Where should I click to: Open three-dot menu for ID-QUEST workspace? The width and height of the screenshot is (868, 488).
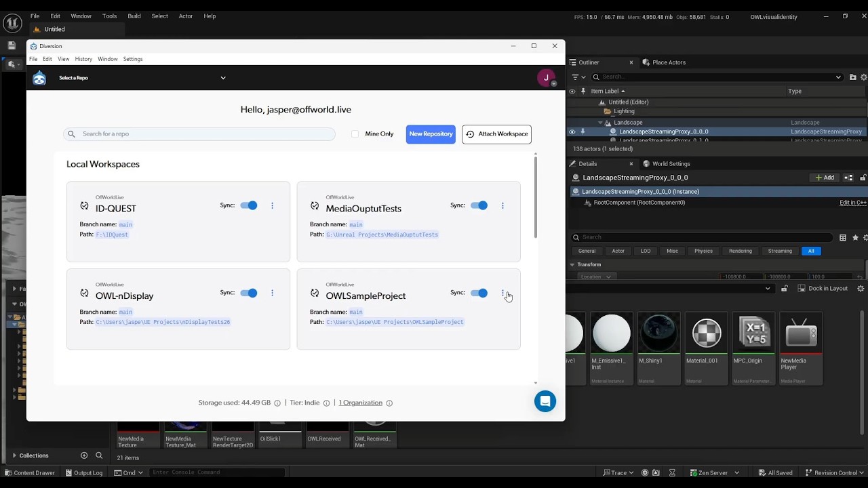pyautogui.click(x=273, y=205)
